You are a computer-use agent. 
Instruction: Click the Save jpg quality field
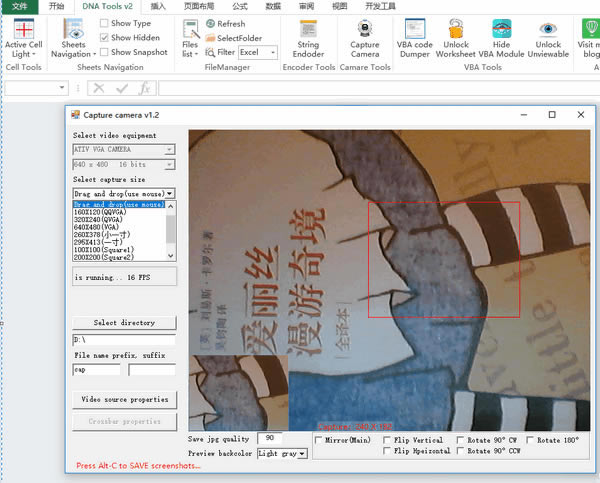pos(269,438)
